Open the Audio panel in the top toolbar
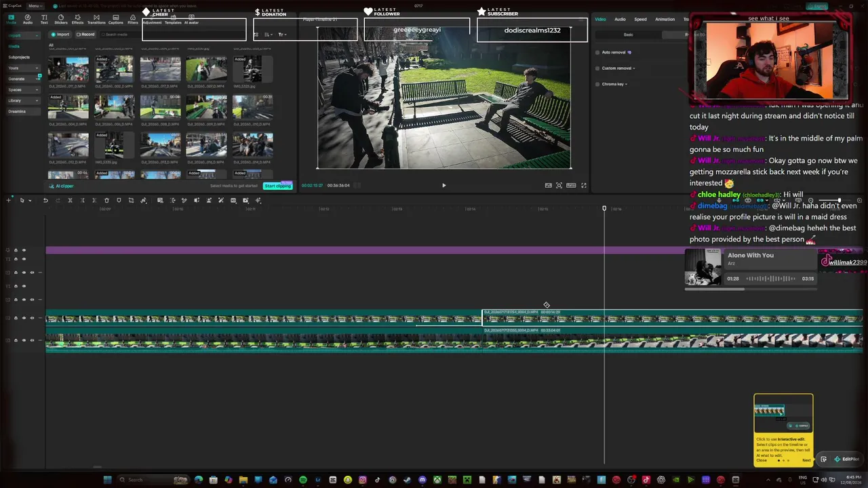 28,19
